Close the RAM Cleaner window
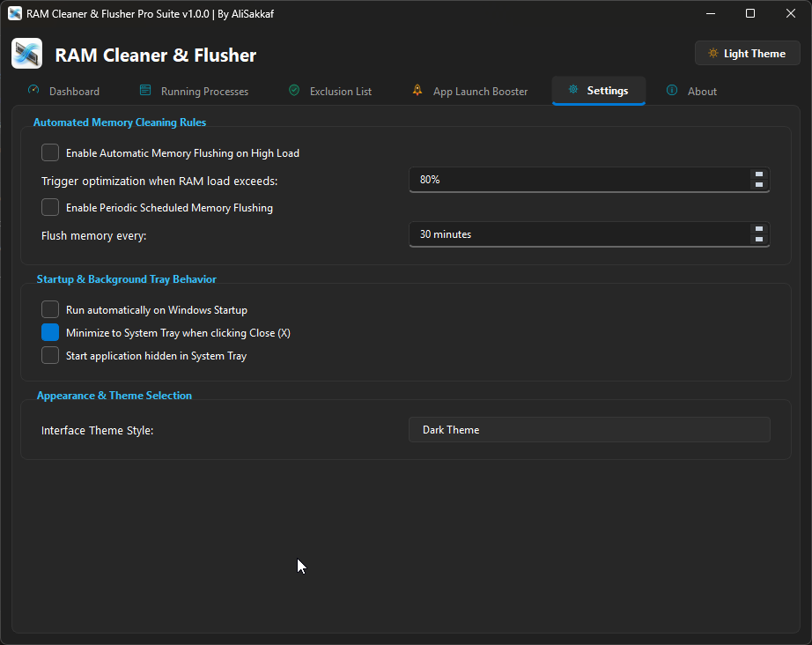812x645 pixels. 791,13
